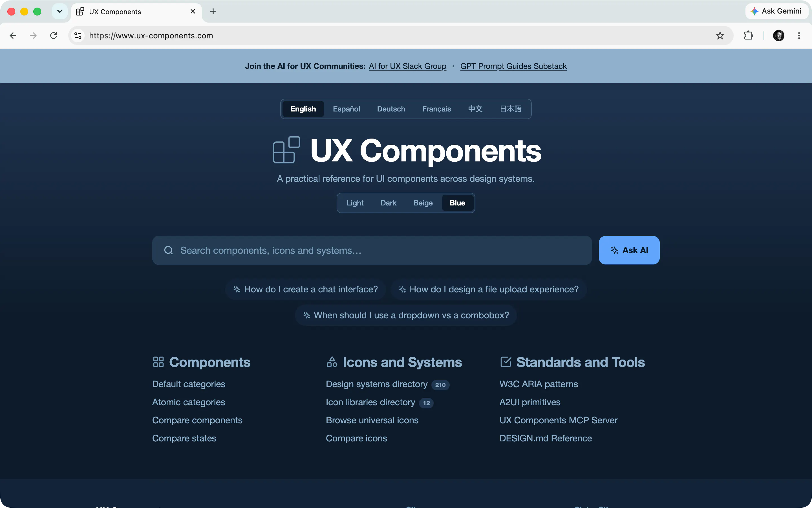The image size is (812, 508).
Task: Open the Chrome profile avatar
Action: [778, 36]
